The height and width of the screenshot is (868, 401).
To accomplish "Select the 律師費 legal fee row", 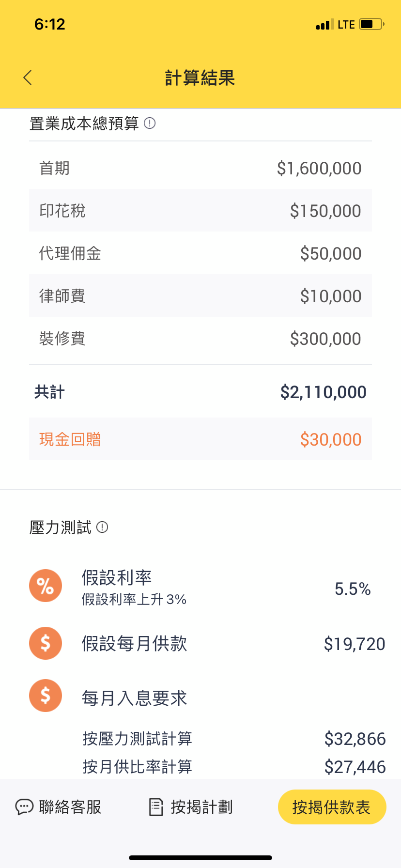I will tap(200, 295).
